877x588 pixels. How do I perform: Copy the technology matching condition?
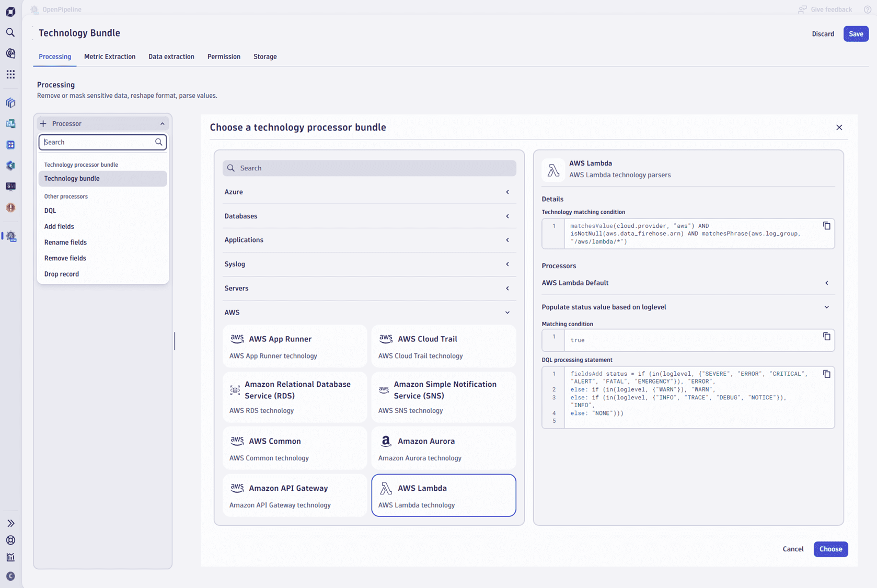point(826,226)
